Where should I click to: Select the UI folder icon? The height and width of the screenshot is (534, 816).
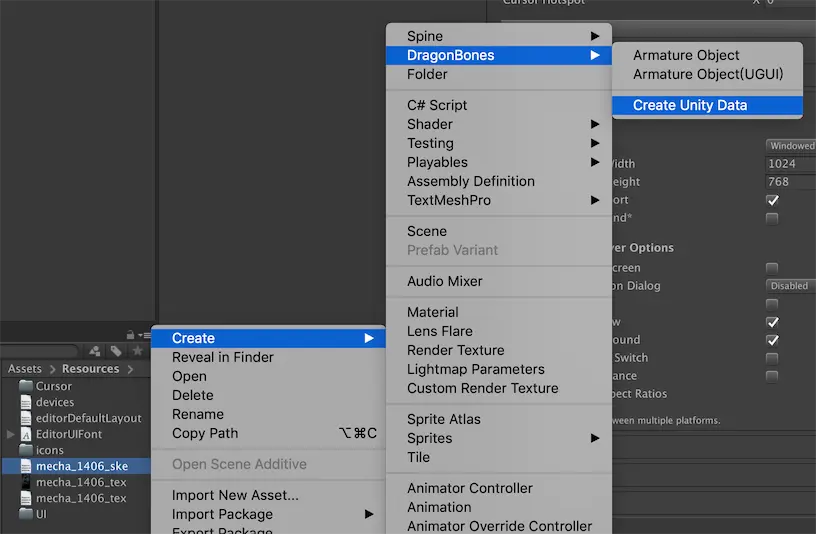[x=26, y=514]
